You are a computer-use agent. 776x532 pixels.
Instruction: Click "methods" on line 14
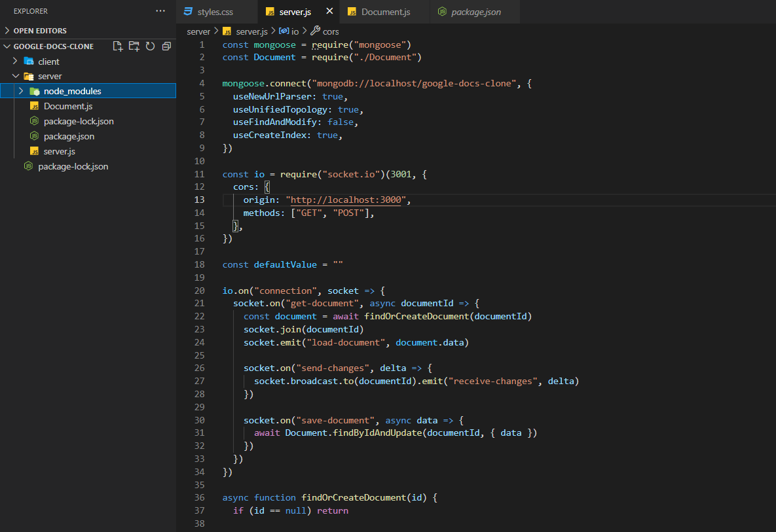[x=261, y=213]
